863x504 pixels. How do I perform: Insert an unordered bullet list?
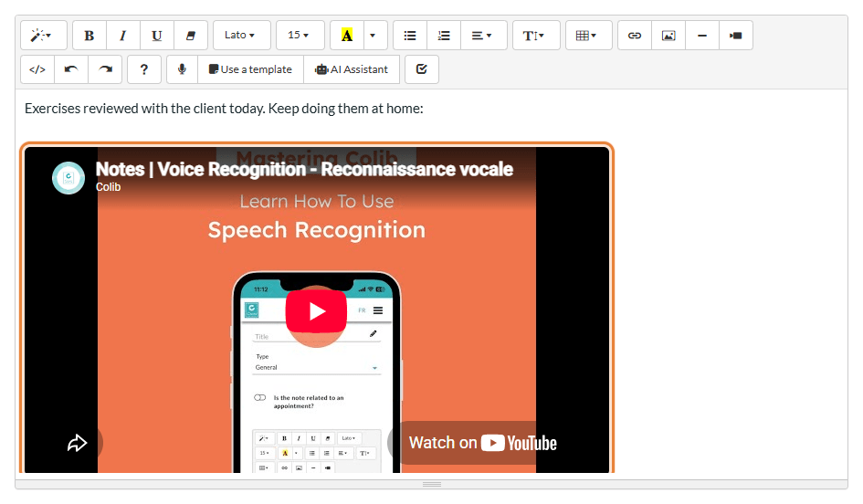(410, 36)
